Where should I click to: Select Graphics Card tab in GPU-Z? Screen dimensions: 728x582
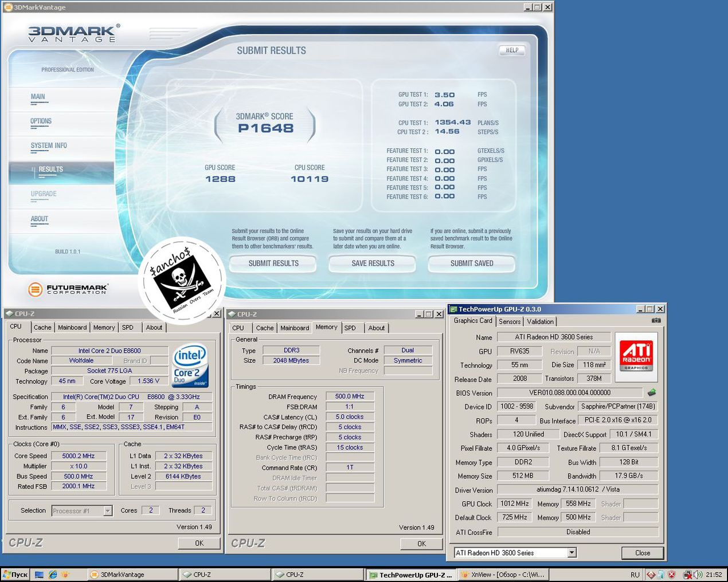(473, 321)
